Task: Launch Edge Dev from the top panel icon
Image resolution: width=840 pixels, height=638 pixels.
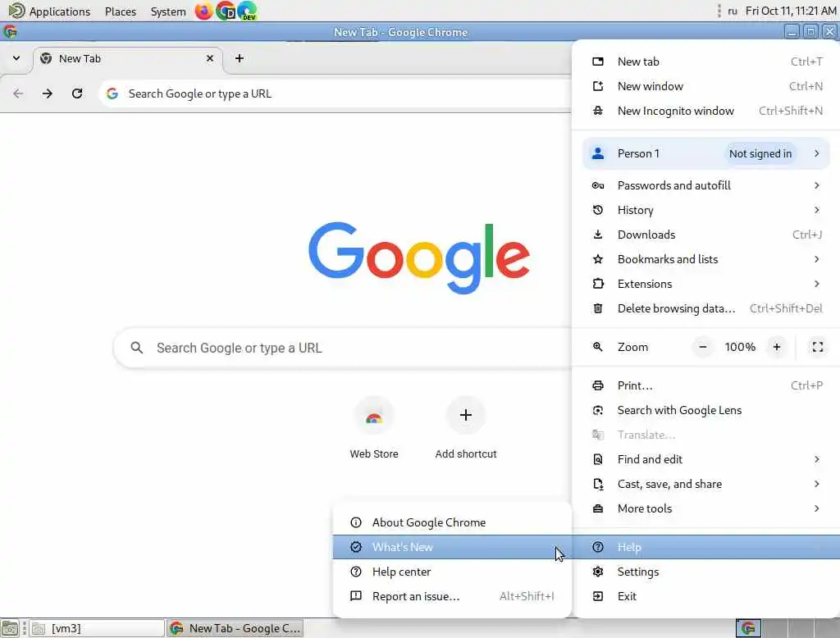Action: pos(247,11)
